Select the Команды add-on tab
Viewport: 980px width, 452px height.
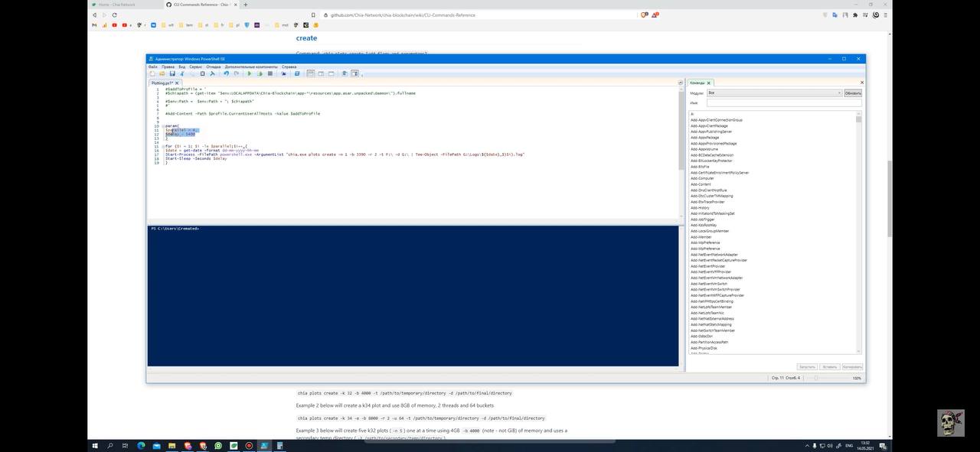(x=697, y=83)
